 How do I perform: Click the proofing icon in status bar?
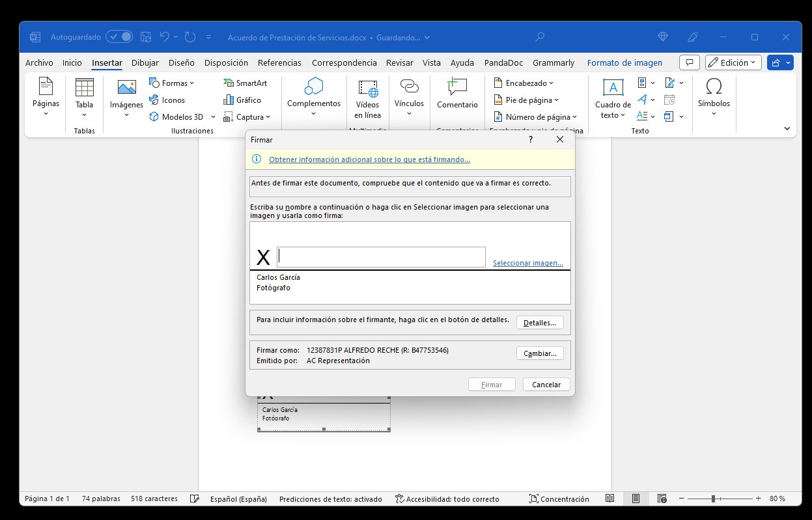[194, 499]
